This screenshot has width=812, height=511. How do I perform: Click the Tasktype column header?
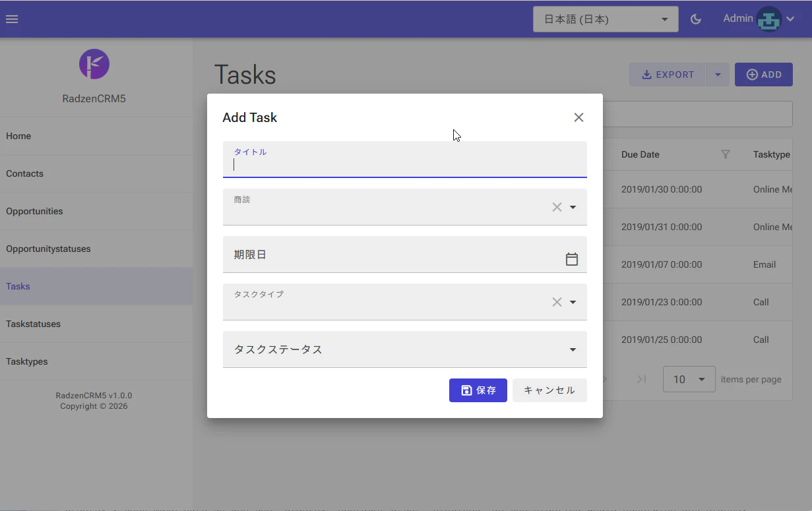(x=772, y=154)
